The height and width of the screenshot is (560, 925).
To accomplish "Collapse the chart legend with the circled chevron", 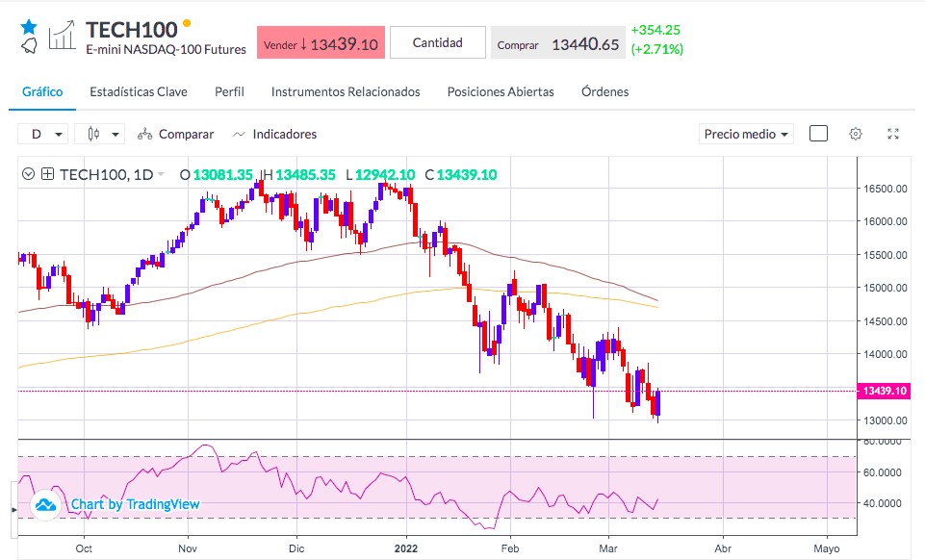I will coord(28,174).
